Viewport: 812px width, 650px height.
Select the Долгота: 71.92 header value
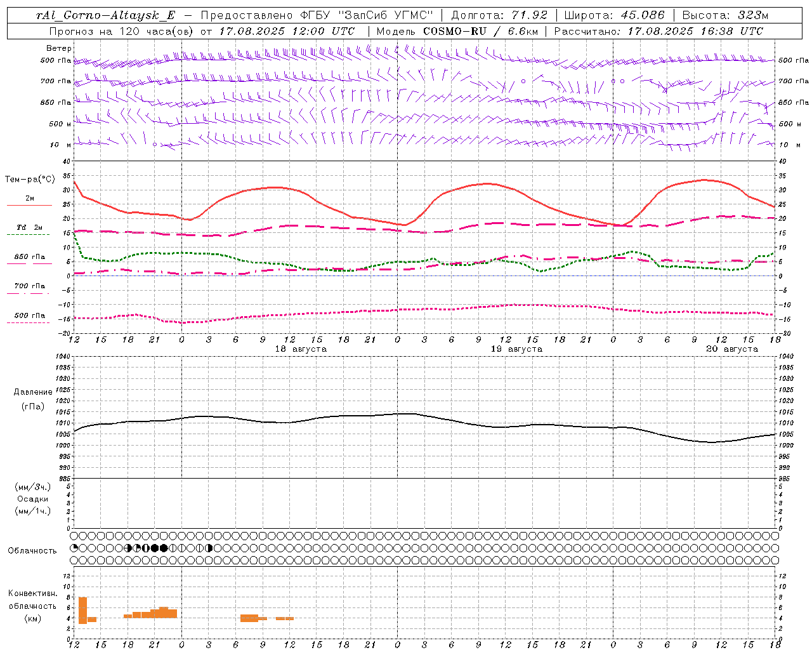(499, 16)
